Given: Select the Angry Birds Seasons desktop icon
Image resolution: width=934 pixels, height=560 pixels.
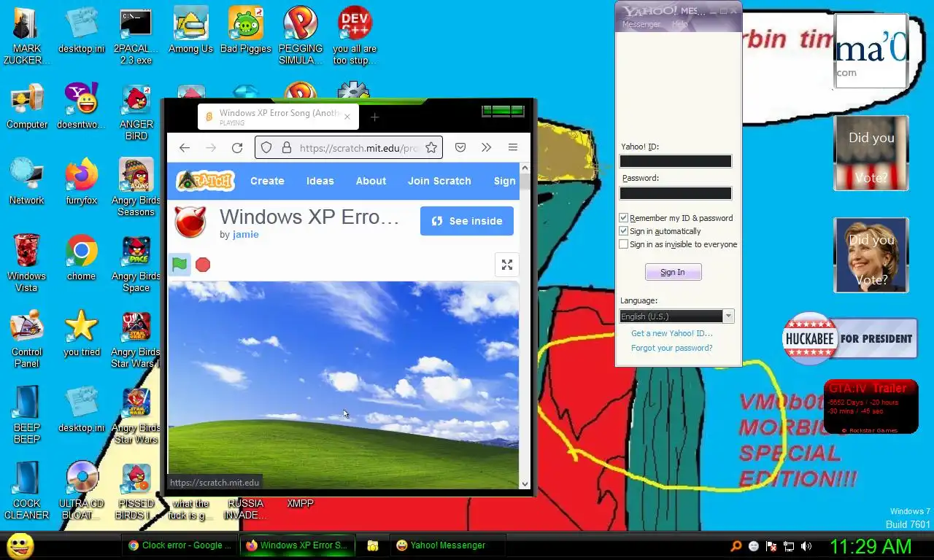Looking at the screenshot, I should (136, 187).
